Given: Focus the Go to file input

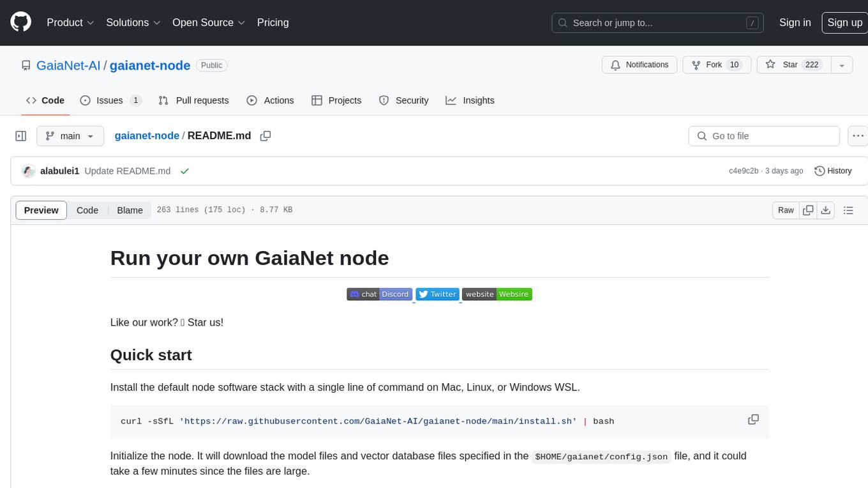Looking at the screenshot, I should (x=764, y=136).
